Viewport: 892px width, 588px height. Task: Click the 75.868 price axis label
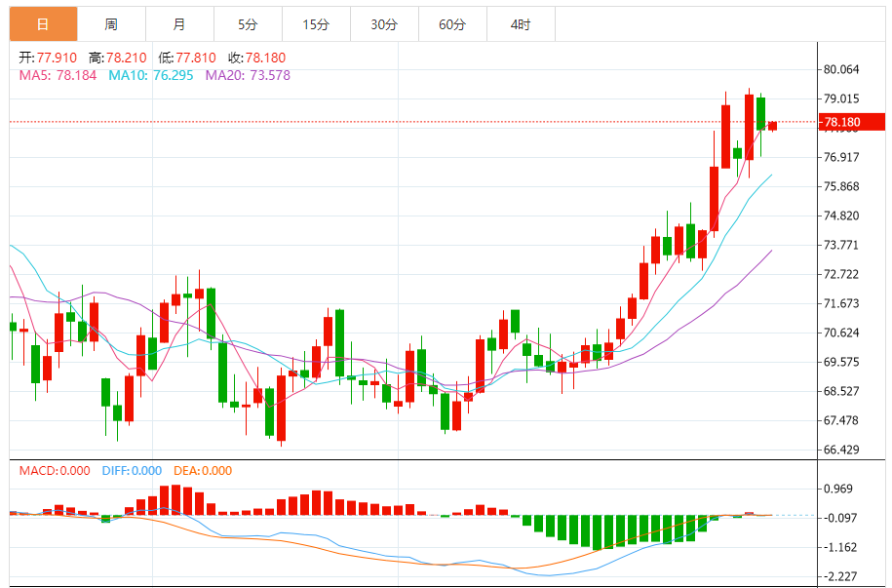coord(841,186)
